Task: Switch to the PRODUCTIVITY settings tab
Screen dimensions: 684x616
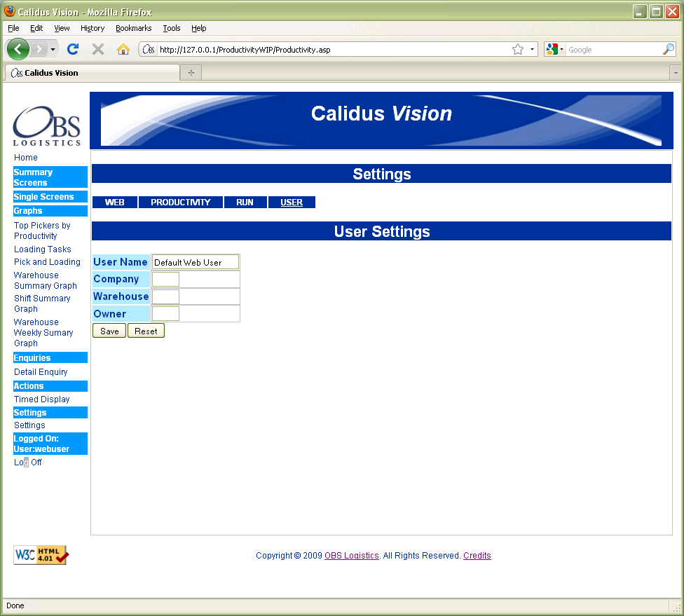Action: (x=181, y=203)
